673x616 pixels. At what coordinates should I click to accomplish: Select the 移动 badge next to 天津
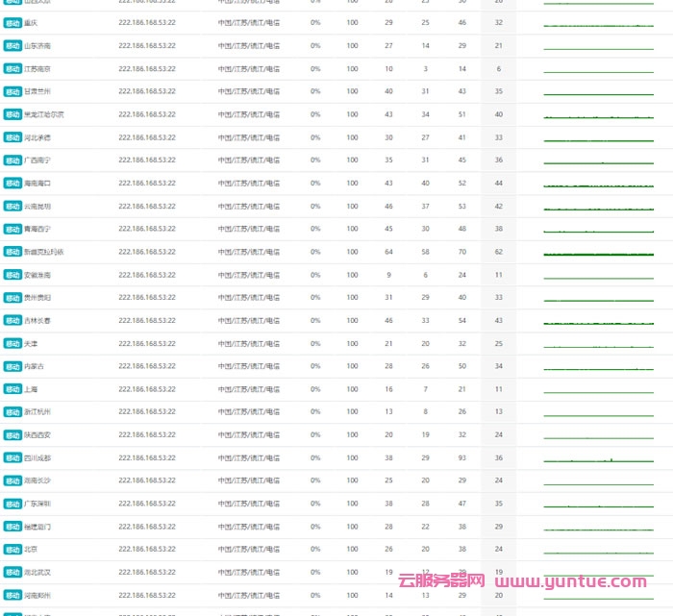point(12,343)
